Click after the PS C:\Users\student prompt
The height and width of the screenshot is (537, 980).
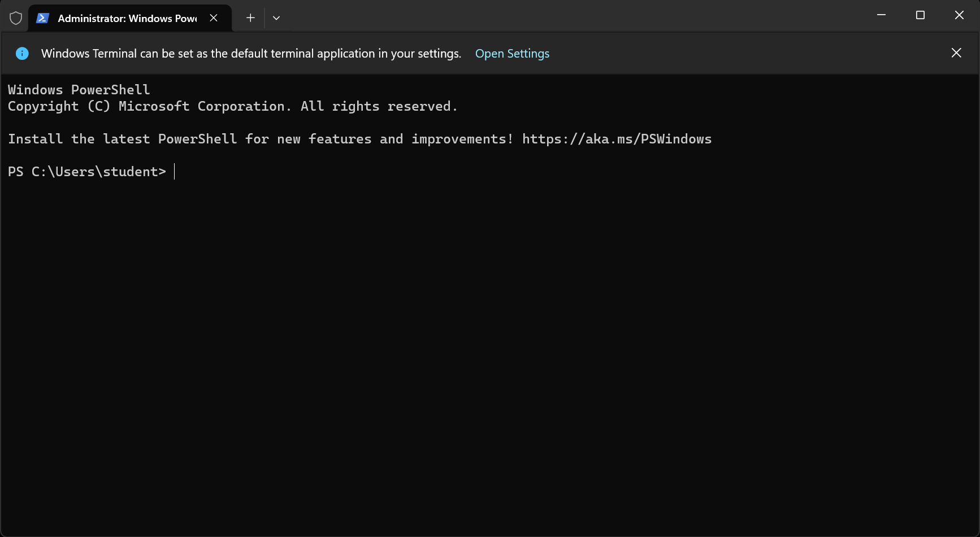tap(175, 171)
